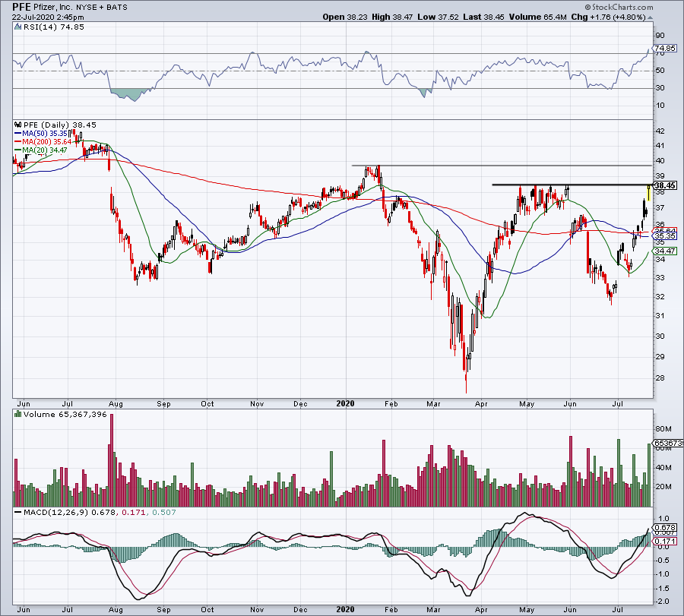Click the RSI(14) 74.85 indicator label
The width and height of the screenshot is (684, 616).
pyautogui.click(x=54, y=27)
